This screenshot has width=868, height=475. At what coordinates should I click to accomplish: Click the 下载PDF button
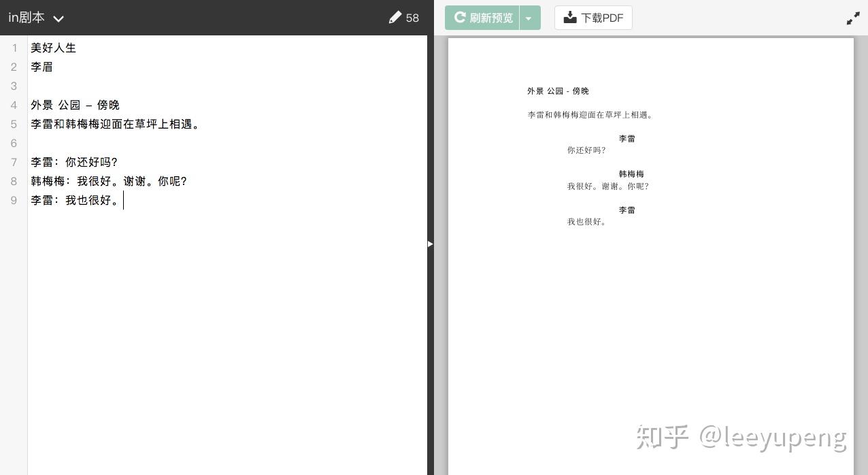coord(593,18)
